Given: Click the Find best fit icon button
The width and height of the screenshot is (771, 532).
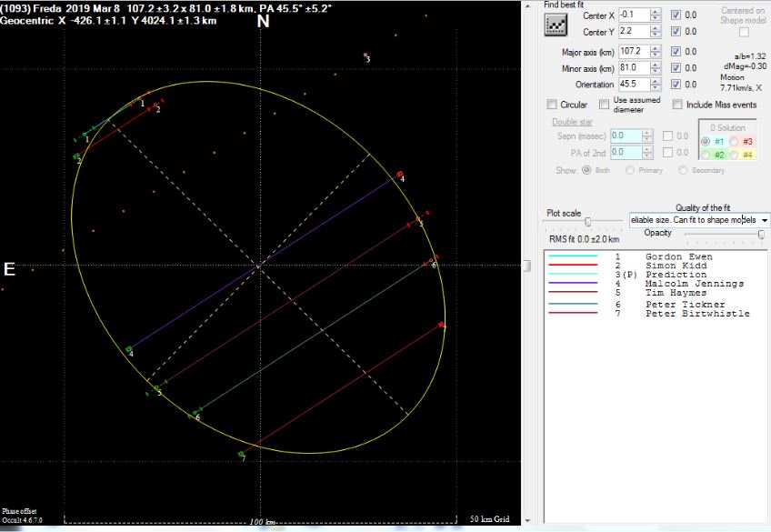Looking at the screenshot, I should pos(556,25).
